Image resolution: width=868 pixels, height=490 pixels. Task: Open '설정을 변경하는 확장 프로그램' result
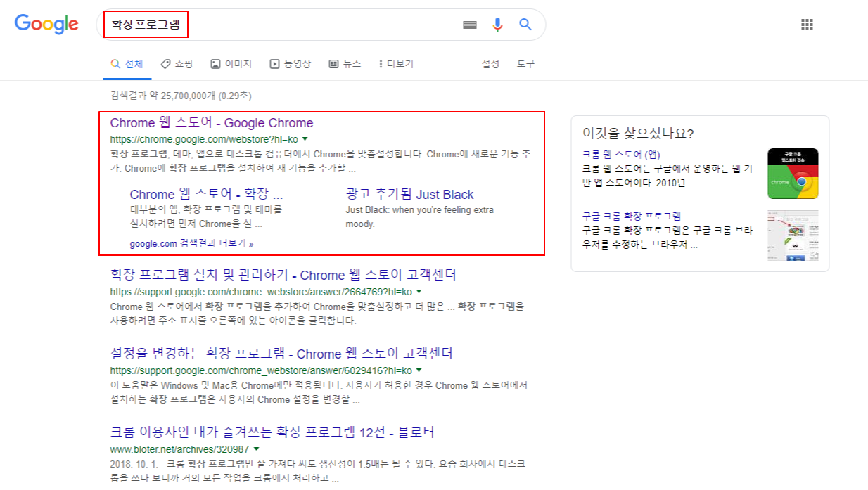pyautogui.click(x=281, y=354)
